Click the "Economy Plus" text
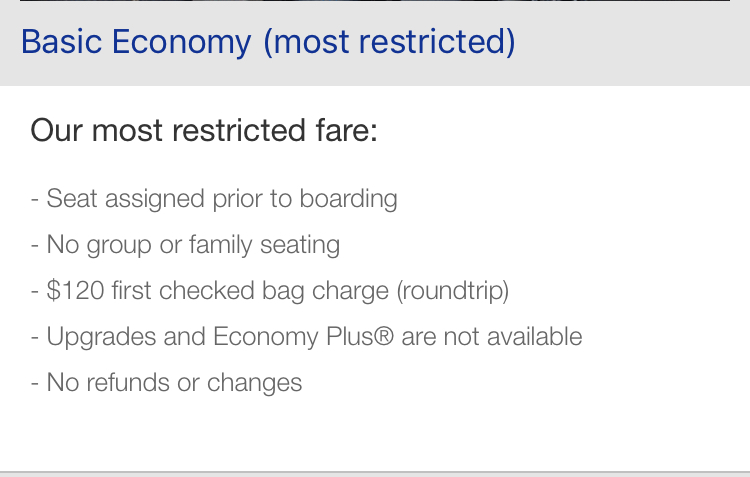Image resolution: width=750 pixels, height=477 pixels. [293, 336]
